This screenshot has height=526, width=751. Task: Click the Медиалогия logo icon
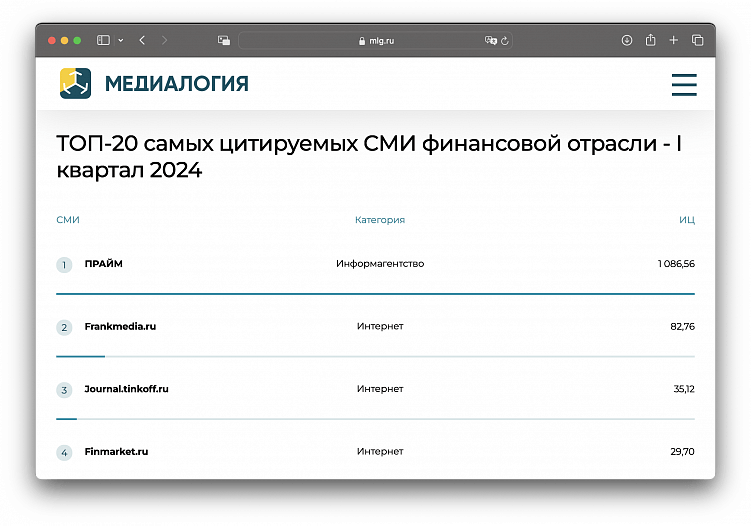[75, 83]
